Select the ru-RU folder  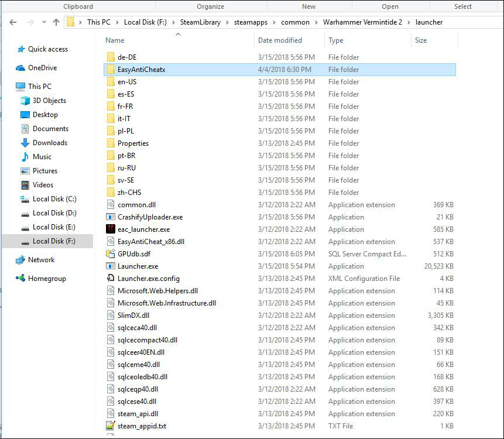pyautogui.click(x=280, y=168)
